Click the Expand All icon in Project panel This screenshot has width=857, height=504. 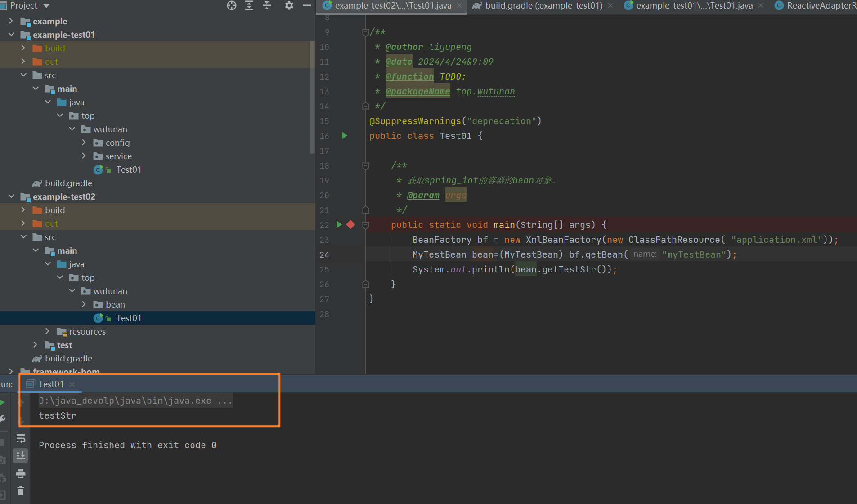249,5
